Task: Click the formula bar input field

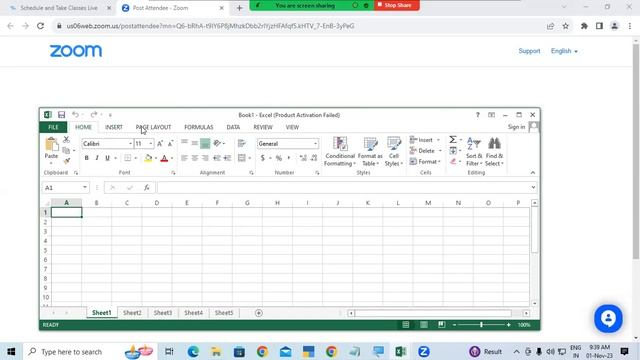Action: coord(344,188)
